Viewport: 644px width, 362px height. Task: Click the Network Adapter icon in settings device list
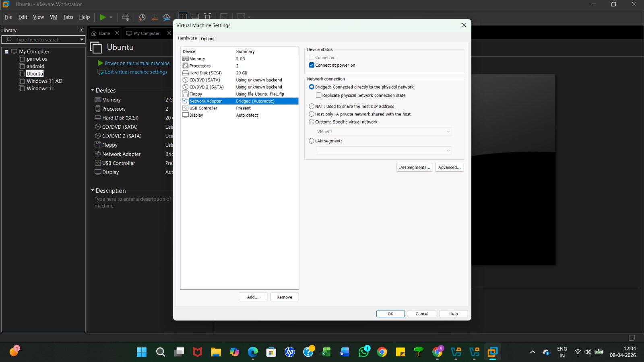click(x=186, y=101)
